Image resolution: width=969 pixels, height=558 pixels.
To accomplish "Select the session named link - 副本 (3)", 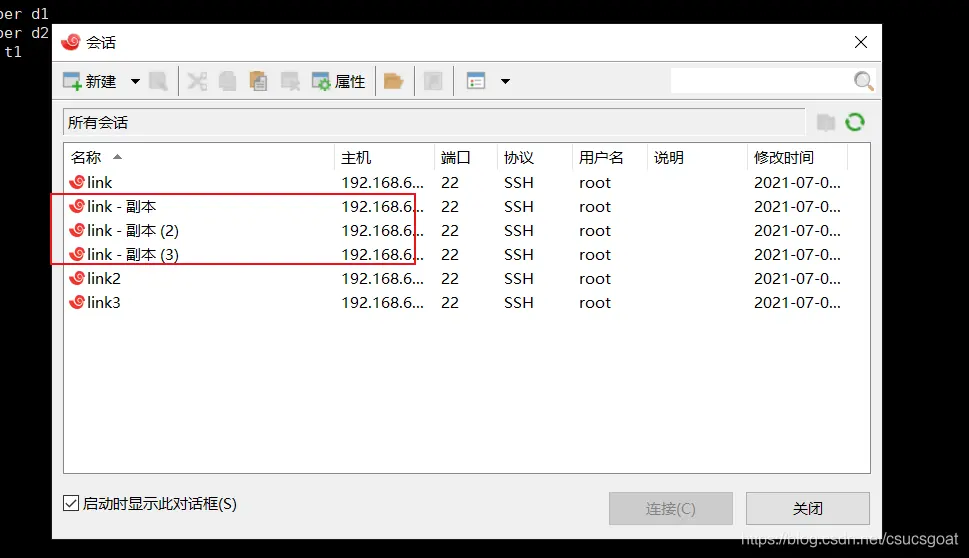I will click(133, 255).
